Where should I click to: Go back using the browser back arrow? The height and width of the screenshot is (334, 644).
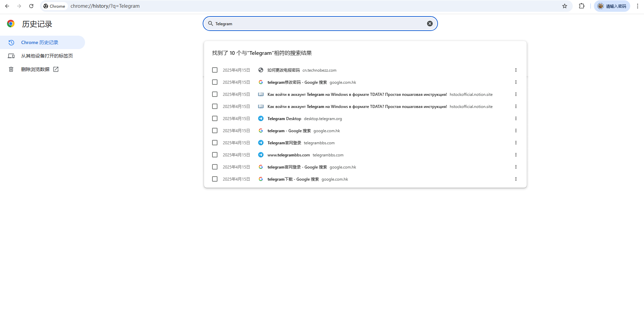pyautogui.click(x=7, y=6)
